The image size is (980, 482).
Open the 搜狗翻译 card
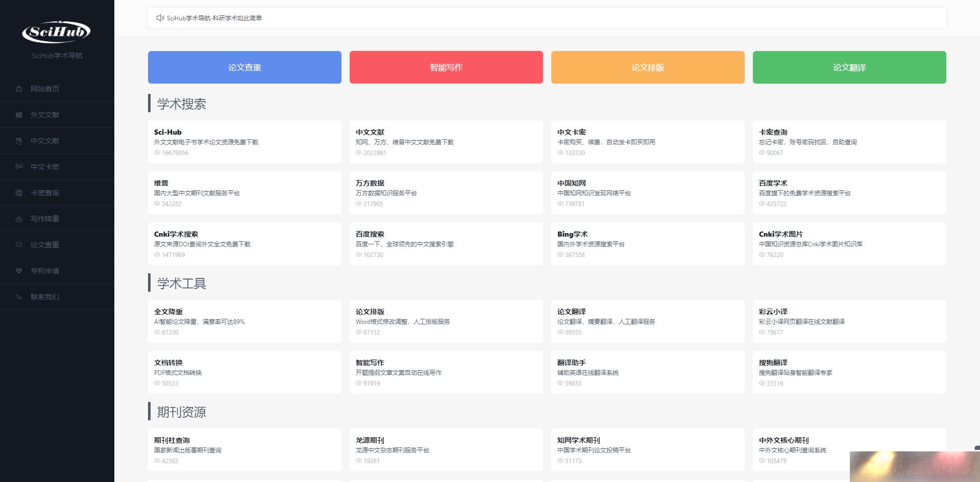click(849, 372)
